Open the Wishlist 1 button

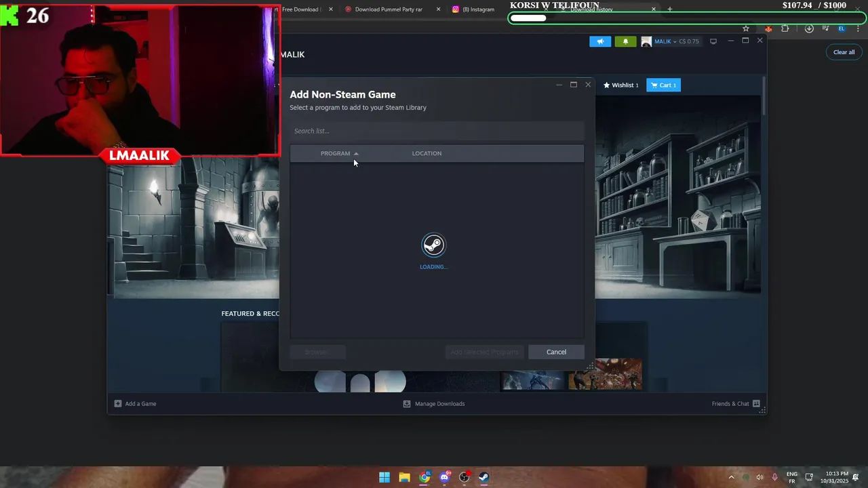[x=621, y=85]
